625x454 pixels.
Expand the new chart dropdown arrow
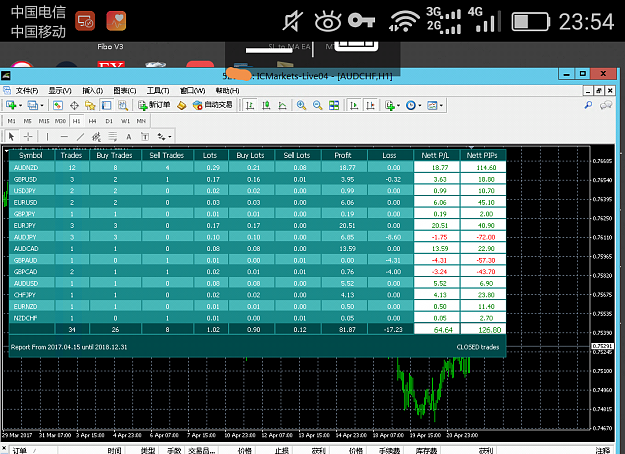(20, 106)
